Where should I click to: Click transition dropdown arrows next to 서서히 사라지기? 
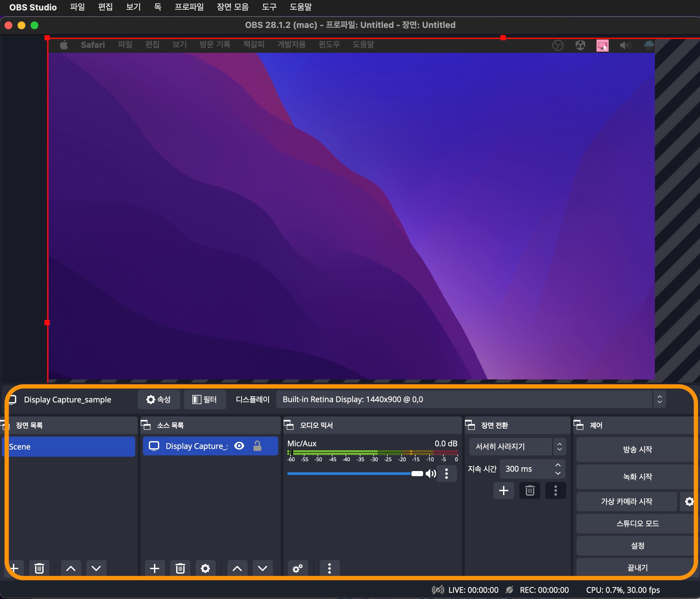pyautogui.click(x=560, y=446)
